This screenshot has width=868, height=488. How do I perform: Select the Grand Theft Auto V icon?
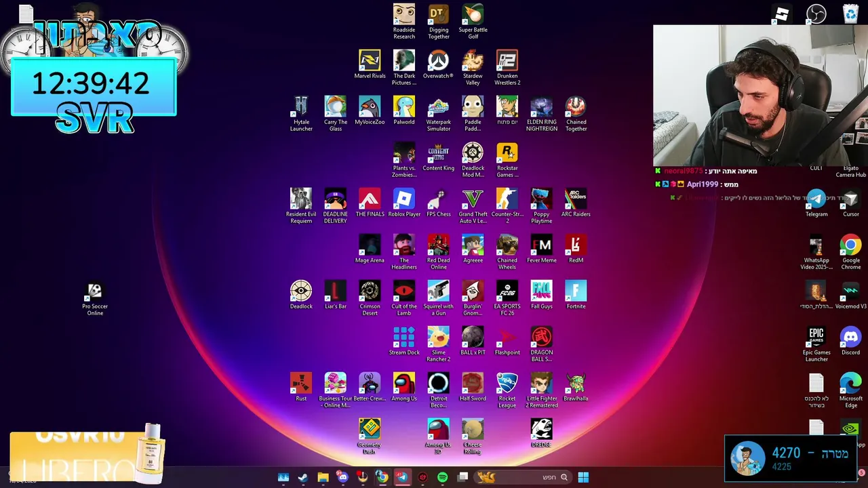point(473,206)
